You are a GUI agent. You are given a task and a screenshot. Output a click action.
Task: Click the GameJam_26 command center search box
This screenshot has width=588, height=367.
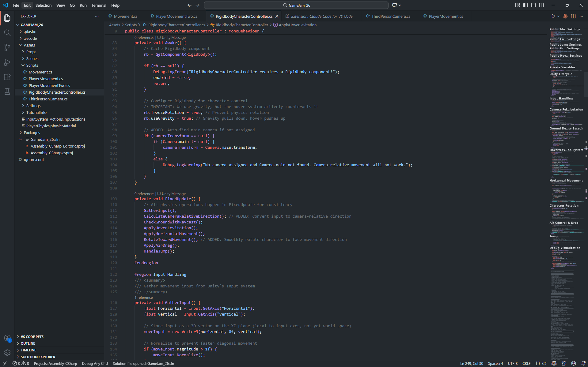tap(296, 5)
